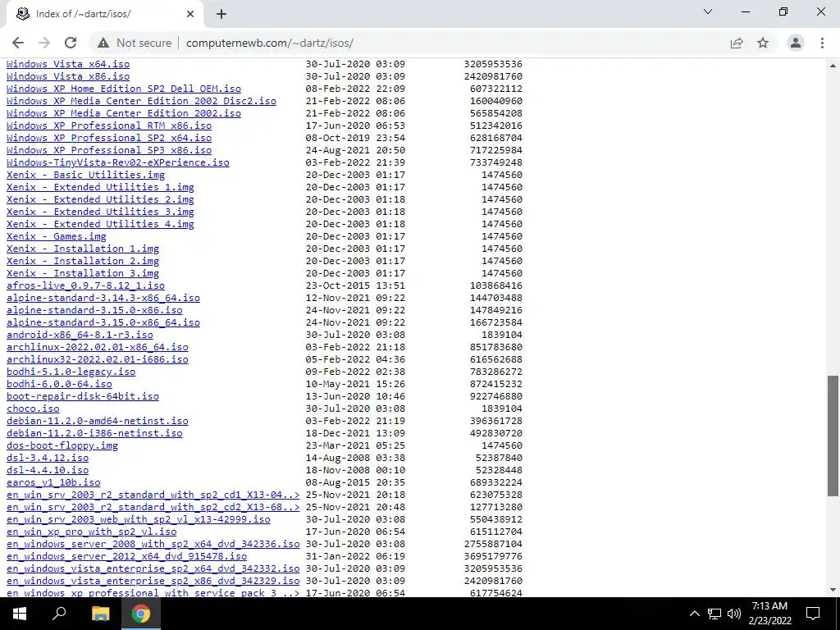Image resolution: width=840 pixels, height=630 pixels.
Task: Open Xenix - Extended Utilities 3.img link
Action: pyautogui.click(x=100, y=212)
